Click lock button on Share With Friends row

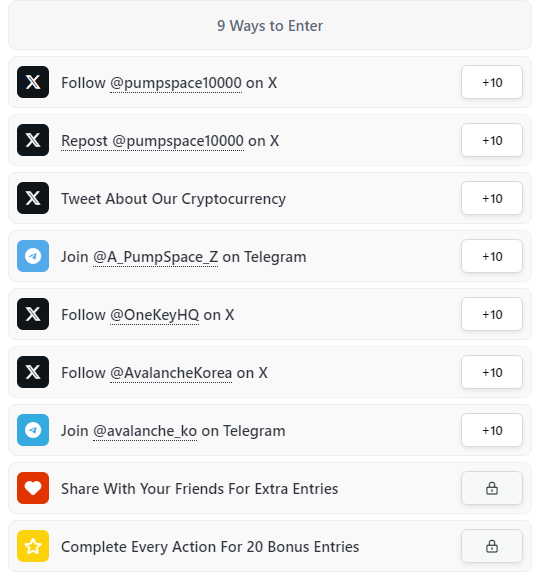[x=492, y=488]
